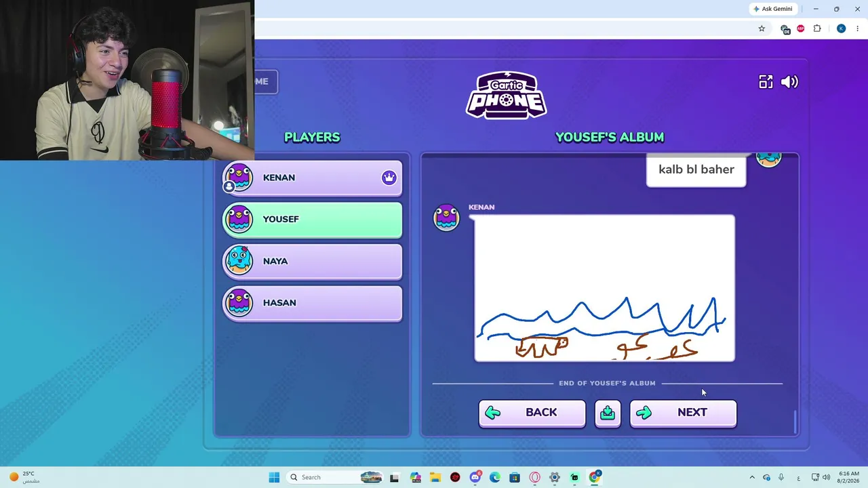Screen dimensions: 868x488
Task: Open Settings gear on the taskbar
Action: [x=555, y=477]
